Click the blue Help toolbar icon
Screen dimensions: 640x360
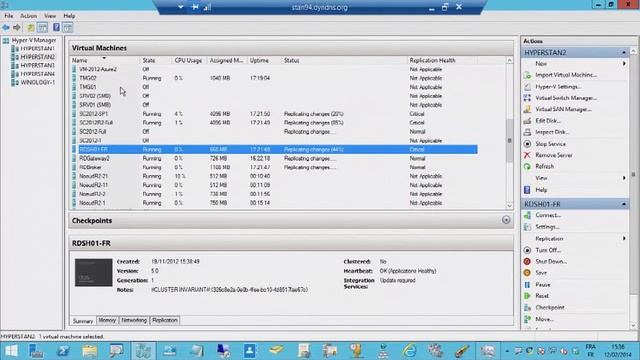(x=56, y=27)
